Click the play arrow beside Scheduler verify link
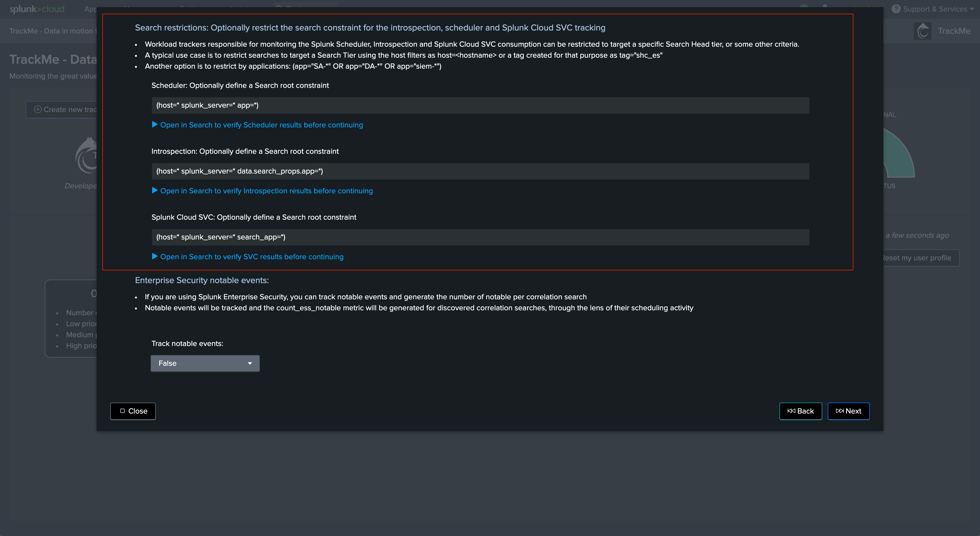This screenshot has width=980, height=536. tap(155, 124)
